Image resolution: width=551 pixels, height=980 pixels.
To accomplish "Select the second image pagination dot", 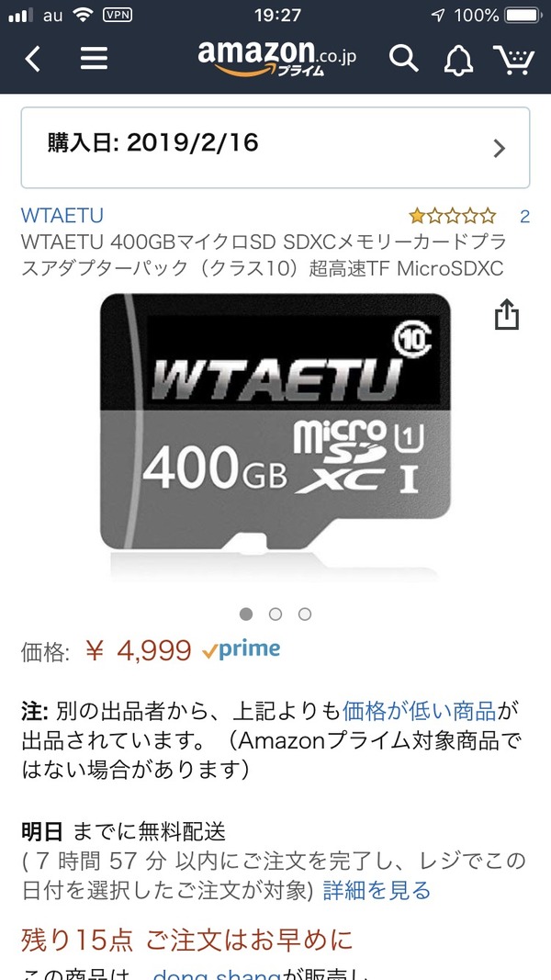I will (275, 614).
